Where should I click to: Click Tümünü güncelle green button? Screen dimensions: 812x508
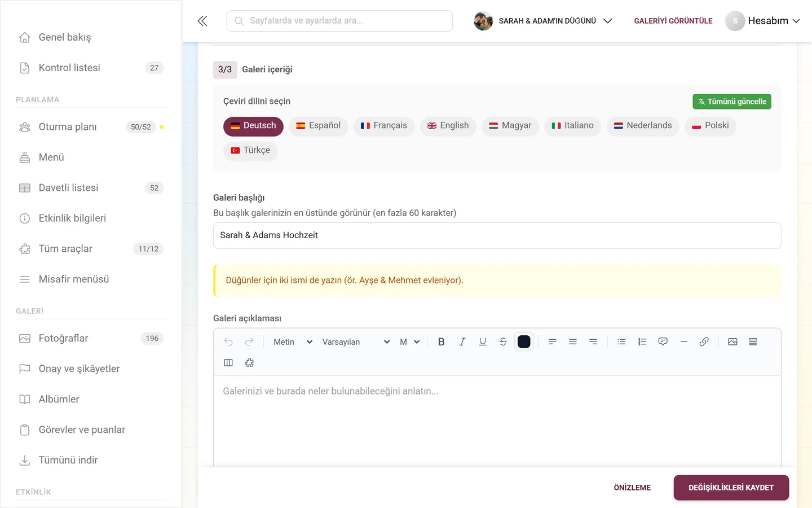(732, 102)
